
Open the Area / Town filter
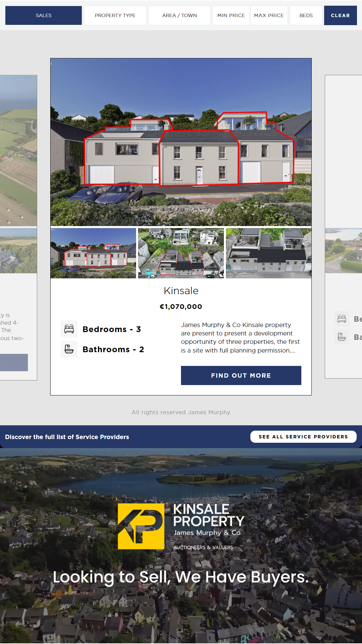pyautogui.click(x=179, y=15)
